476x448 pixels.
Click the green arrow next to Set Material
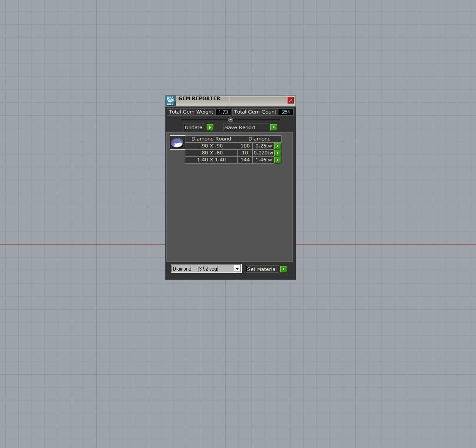284,269
